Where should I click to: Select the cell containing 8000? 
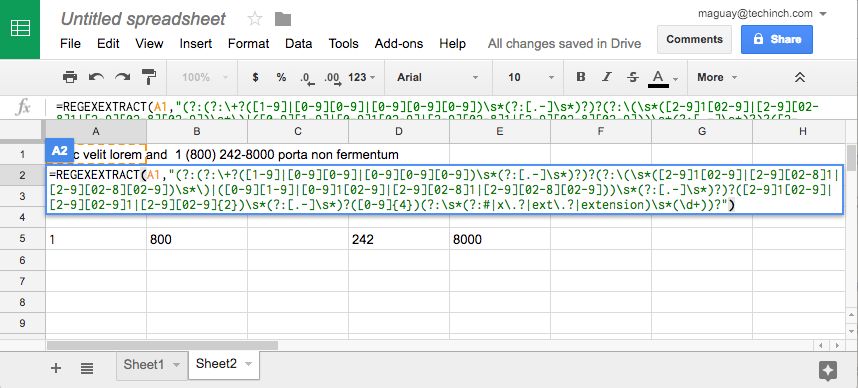[500, 239]
